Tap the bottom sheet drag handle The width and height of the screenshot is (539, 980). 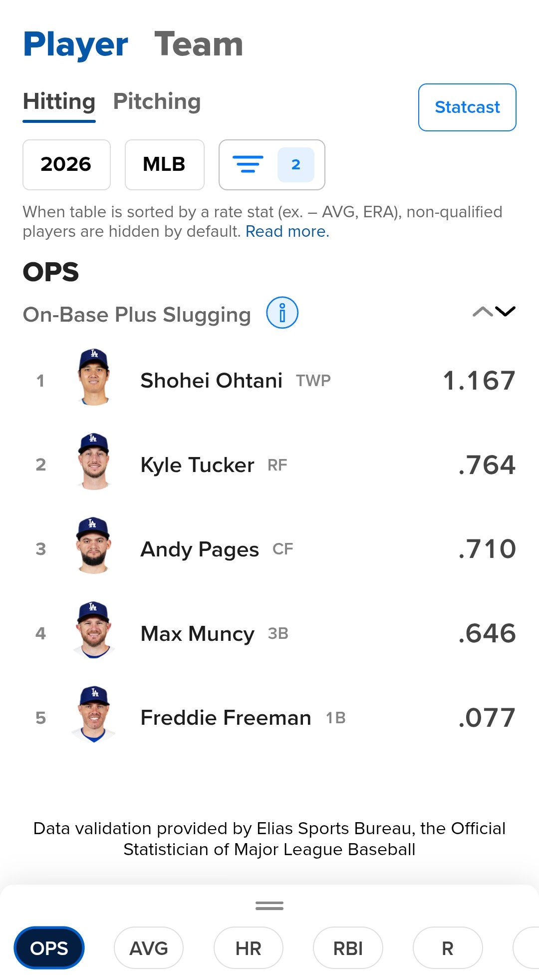269,906
